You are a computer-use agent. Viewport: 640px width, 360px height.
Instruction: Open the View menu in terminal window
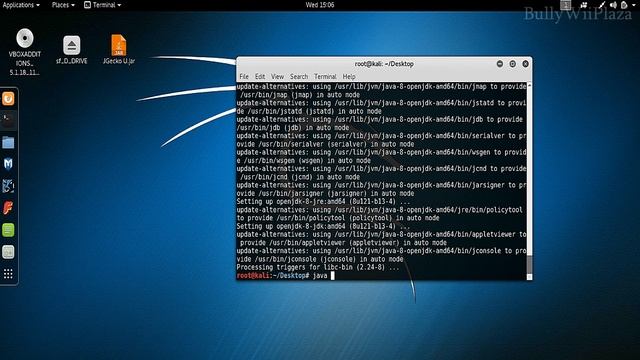click(277, 76)
